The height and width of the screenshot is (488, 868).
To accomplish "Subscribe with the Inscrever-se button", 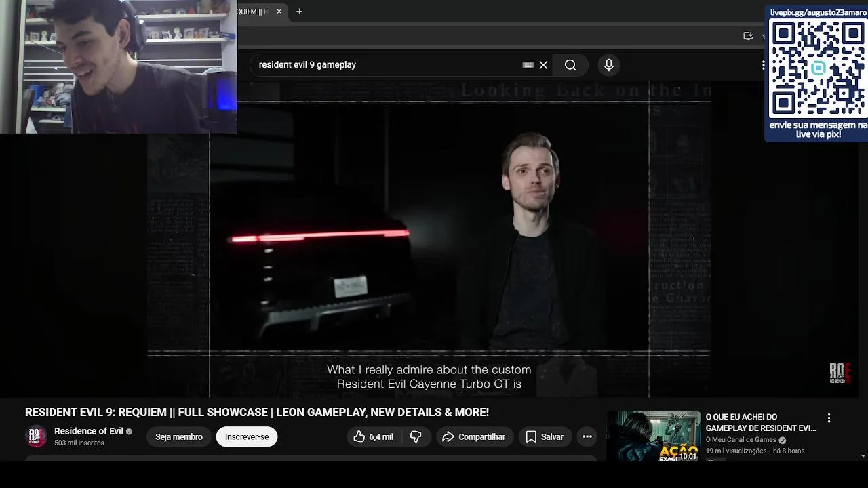I will pyautogui.click(x=247, y=437).
